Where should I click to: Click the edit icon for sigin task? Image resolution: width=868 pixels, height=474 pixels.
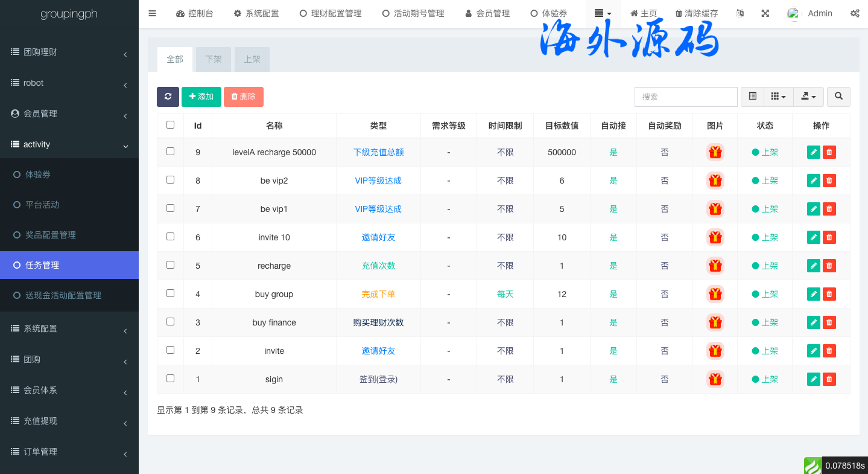click(x=813, y=379)
